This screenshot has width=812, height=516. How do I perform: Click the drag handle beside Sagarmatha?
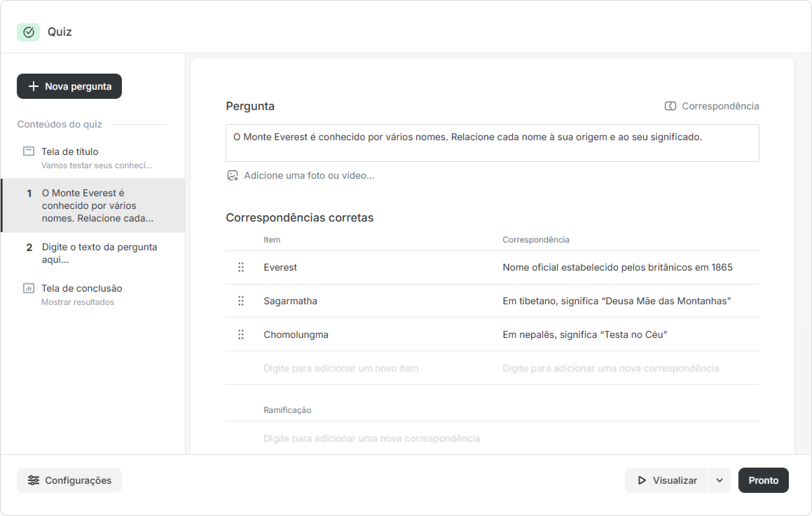[x=241, y=301]
